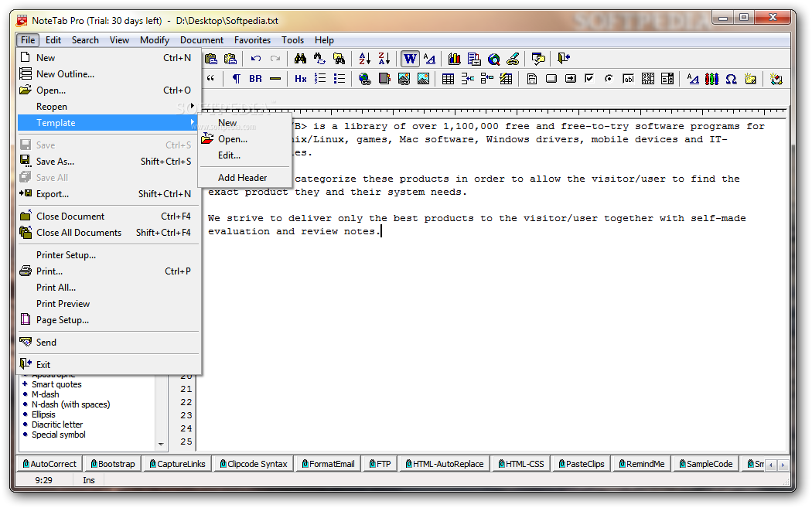Insert table grid icon
The image size is (812, 508).
(x=449, y=79)
